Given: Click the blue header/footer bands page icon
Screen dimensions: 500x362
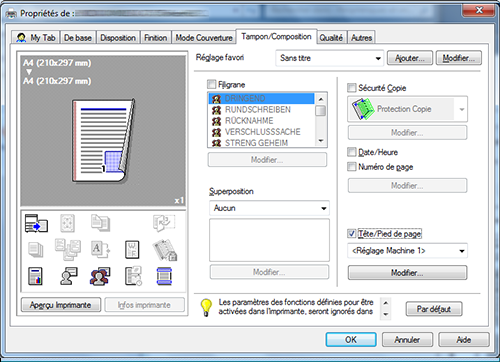Looking at the screenshot, I should pyautogui.click(x=164, y=276).
